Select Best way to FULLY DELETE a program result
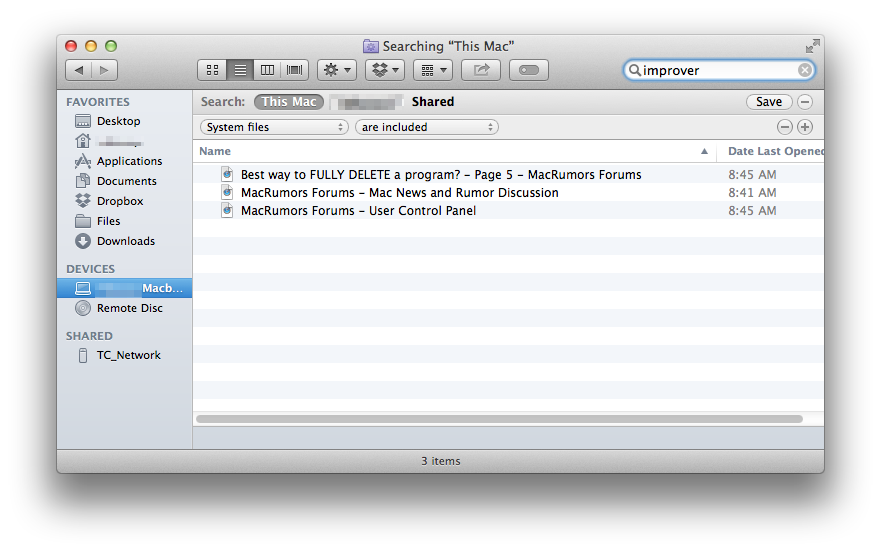Viewport: 881px width, 552px height. tap(441, 175)
